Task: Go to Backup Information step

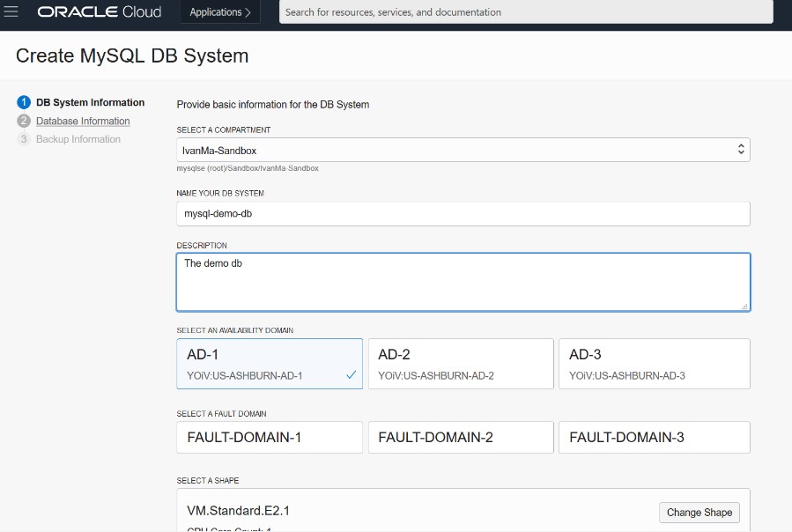Action: (x=78, y=139)
